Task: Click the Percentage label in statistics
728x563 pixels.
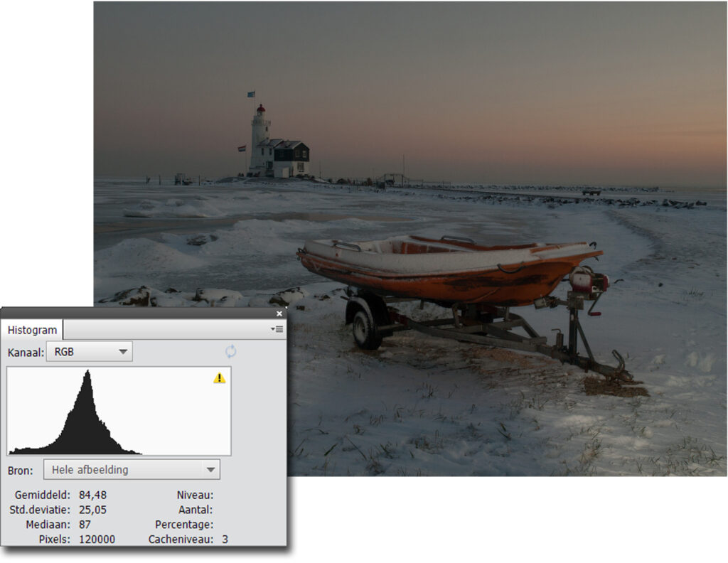Action: tap(183, 525)
